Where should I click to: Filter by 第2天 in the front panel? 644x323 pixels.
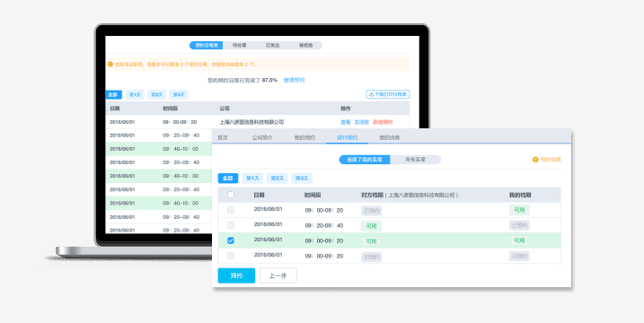coord(278,179)
